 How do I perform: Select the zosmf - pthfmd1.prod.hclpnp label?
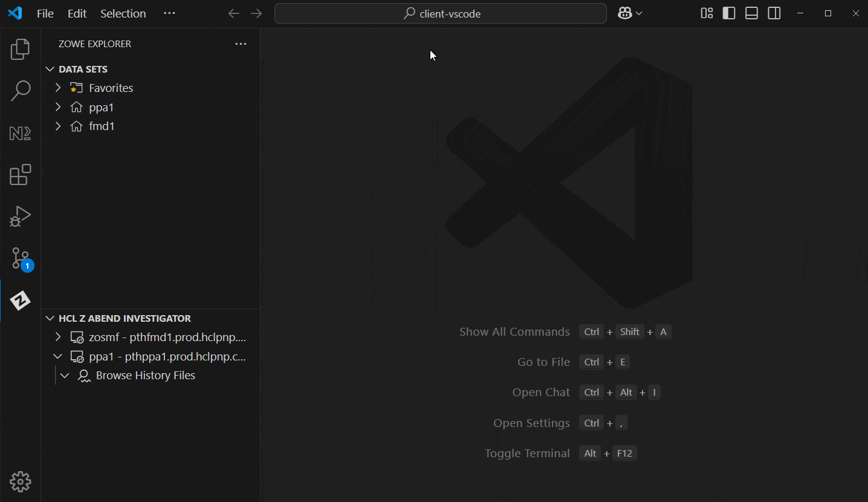click(167, 337)
